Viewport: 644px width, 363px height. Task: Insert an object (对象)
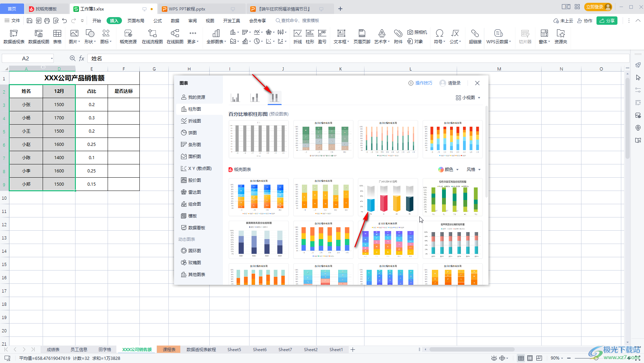click(x=415, y=42)
